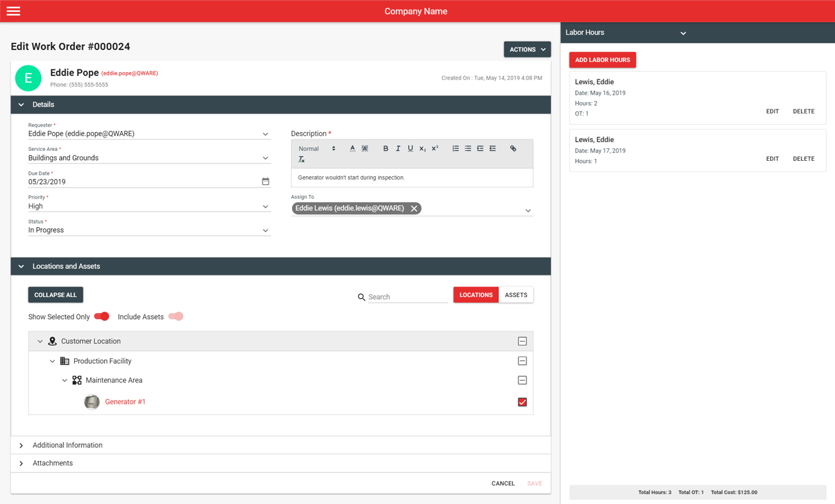Click the Total Cost: $125.00 text
The width and height of the screenshot is (835, 504).
(x=734, y=493)
